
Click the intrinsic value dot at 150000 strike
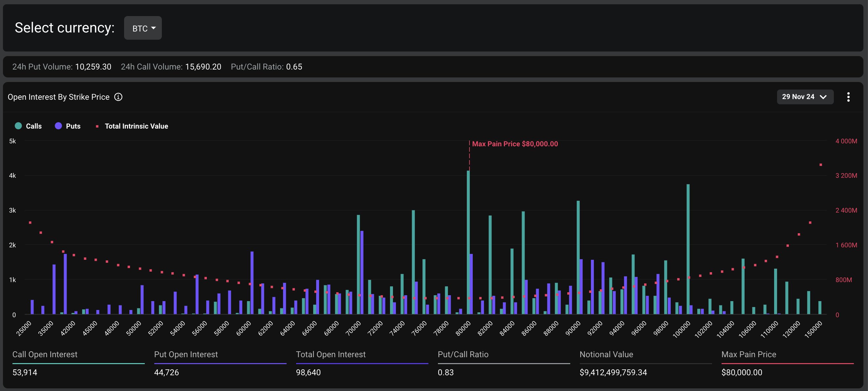click(x=821, y=165)
